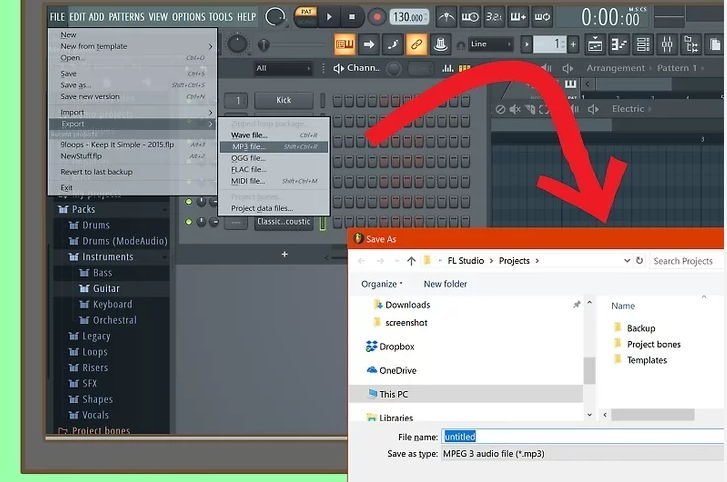Open the Piano roll view icon
This screenshot has height=482, width=727.
(619, 44)
